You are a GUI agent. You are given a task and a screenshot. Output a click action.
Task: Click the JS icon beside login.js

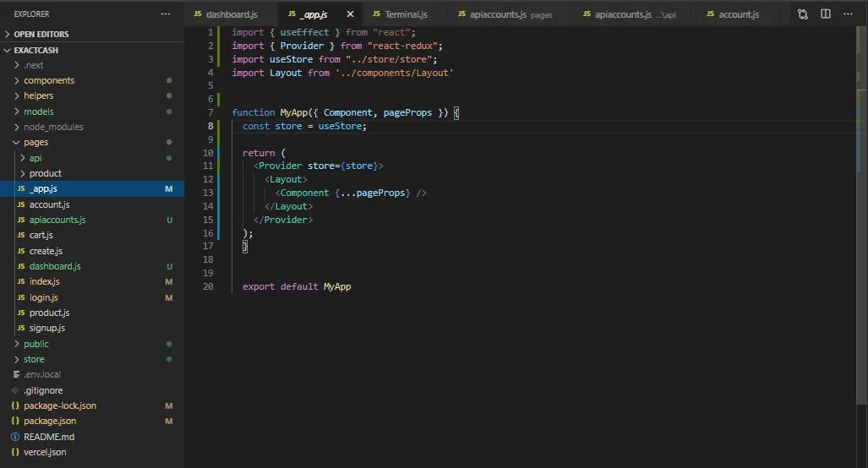[21, 297]
